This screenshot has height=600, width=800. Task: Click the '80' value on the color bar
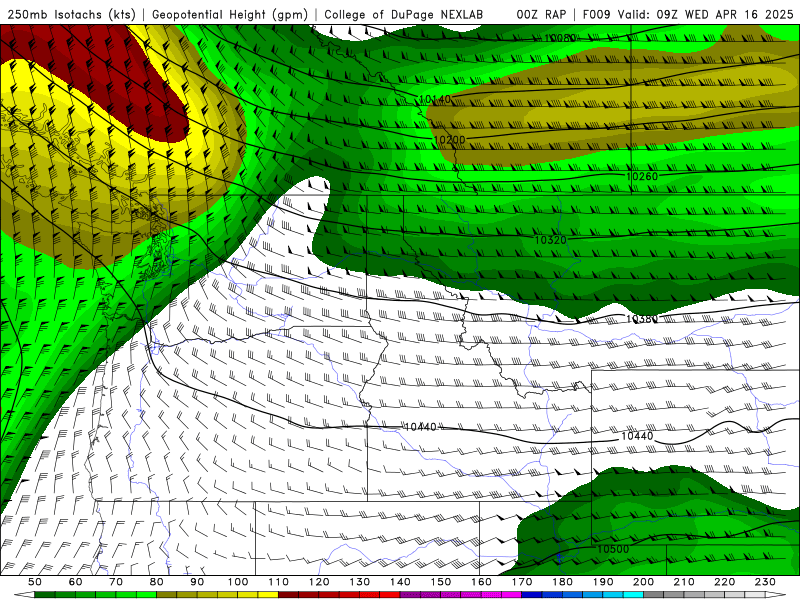click(157, 582)
